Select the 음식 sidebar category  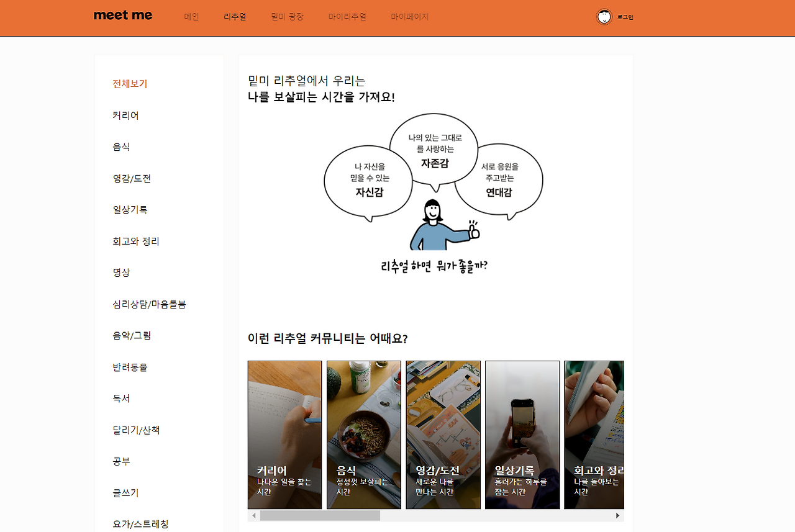(121, 147)
